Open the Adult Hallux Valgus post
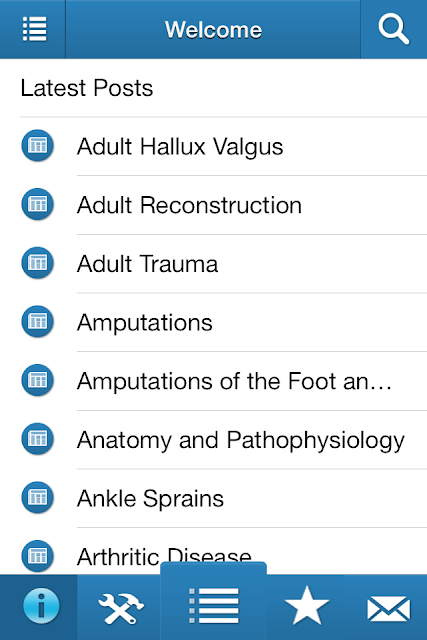This screenshot has height=640, width=427. [223, 147]
